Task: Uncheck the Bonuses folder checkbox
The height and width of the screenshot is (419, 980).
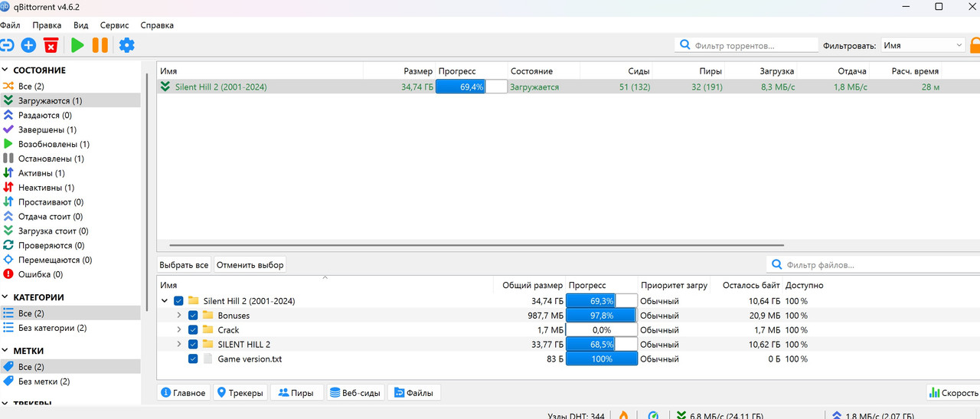Action: tap(193, 316)
